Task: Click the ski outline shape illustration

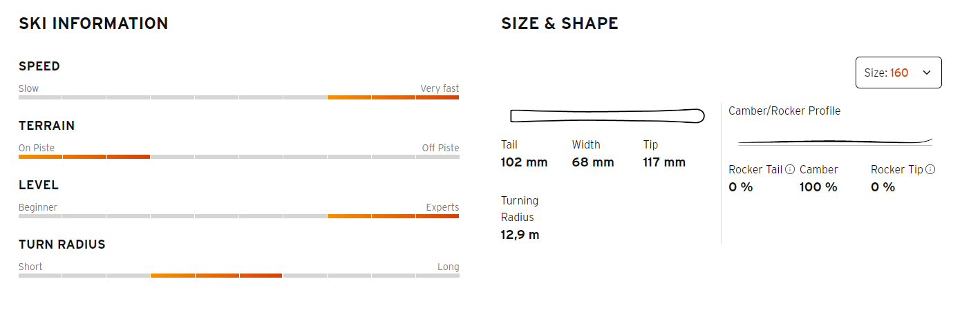Action: coord(607,115)
